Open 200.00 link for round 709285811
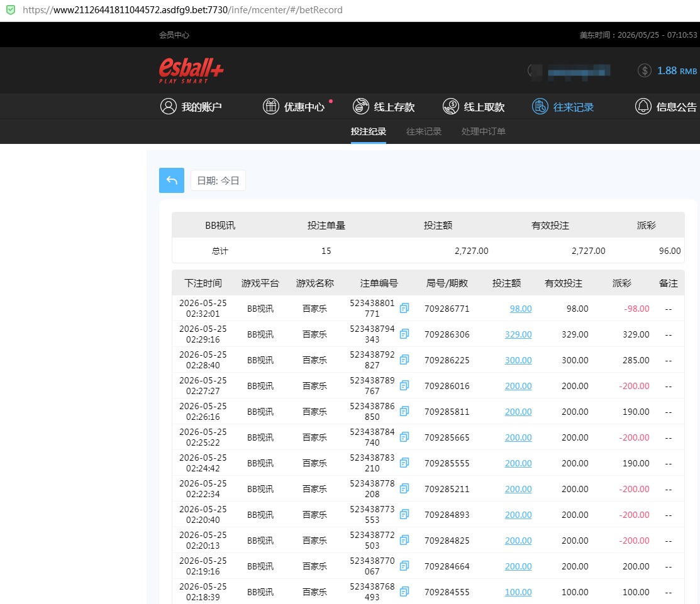Screen dimensions: 700x604 (518, 412)
